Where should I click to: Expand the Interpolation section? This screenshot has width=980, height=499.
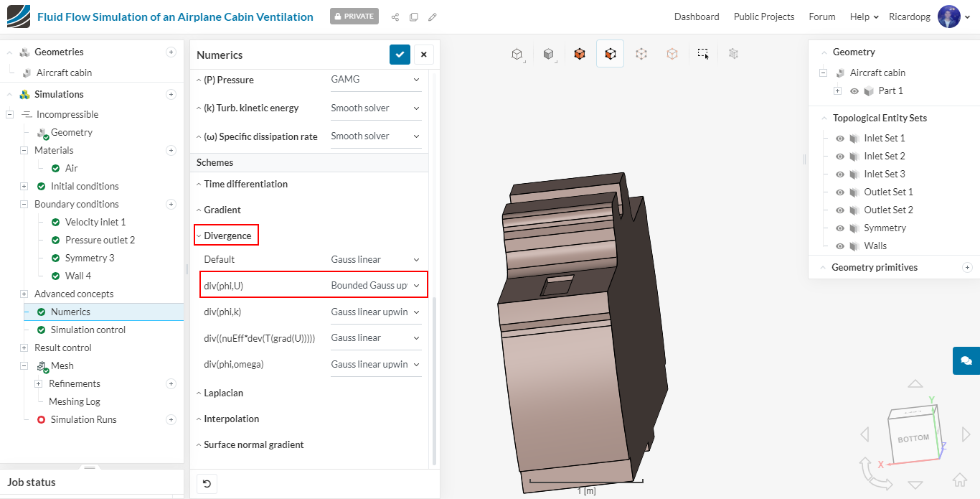point(227,419)
